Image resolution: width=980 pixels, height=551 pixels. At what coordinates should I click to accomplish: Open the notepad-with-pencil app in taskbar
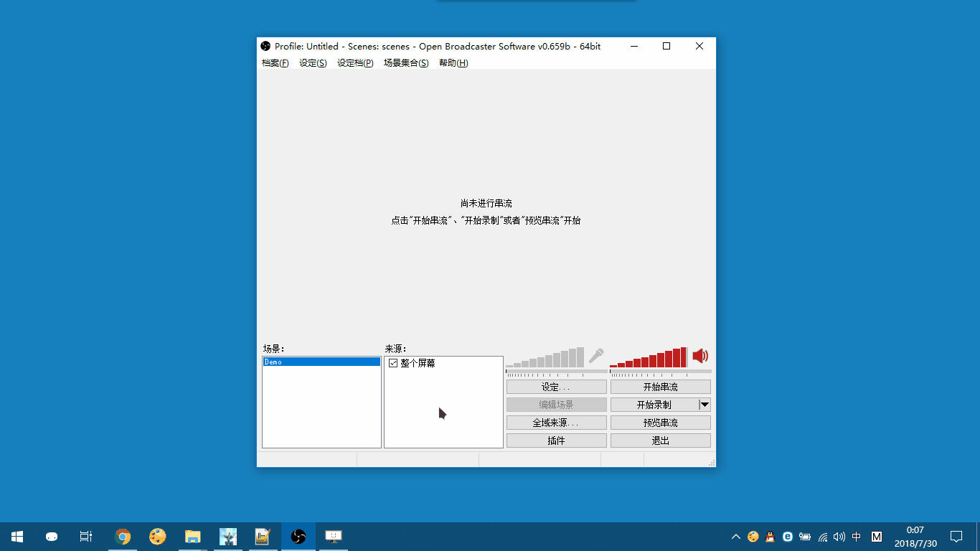[x=263, y=537]
